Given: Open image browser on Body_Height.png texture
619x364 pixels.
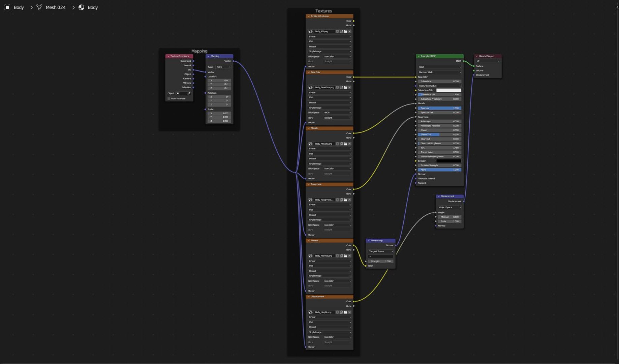Looking at the screenshot, I should point(310,312).
